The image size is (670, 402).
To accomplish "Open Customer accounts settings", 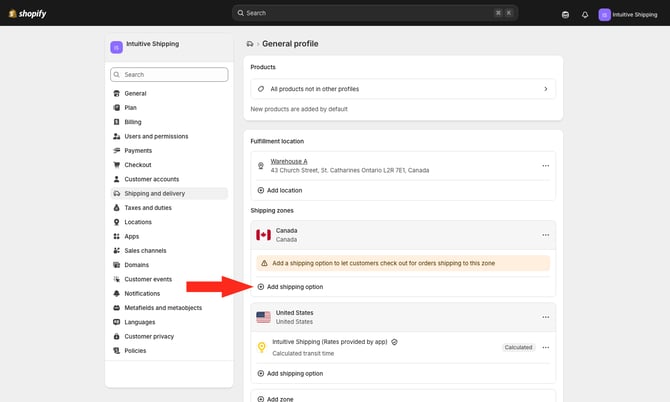I will tap(169, 179).
